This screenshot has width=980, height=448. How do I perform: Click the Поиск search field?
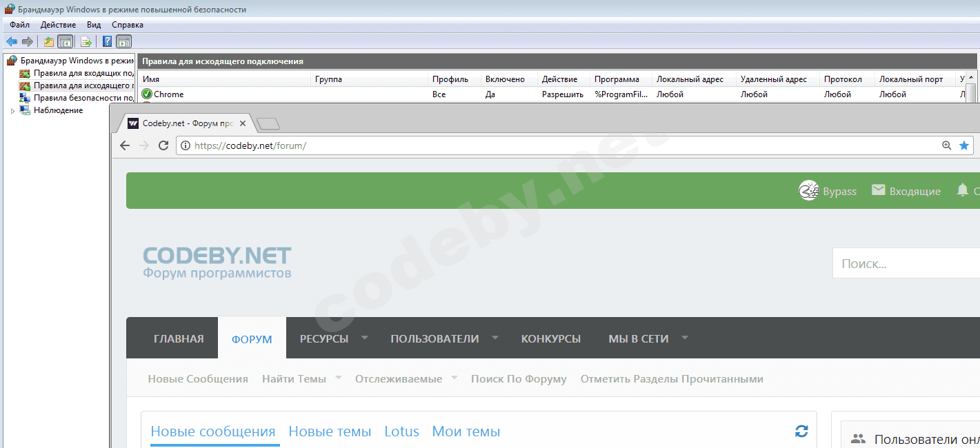pyautogui.click(x=906, y=263)
